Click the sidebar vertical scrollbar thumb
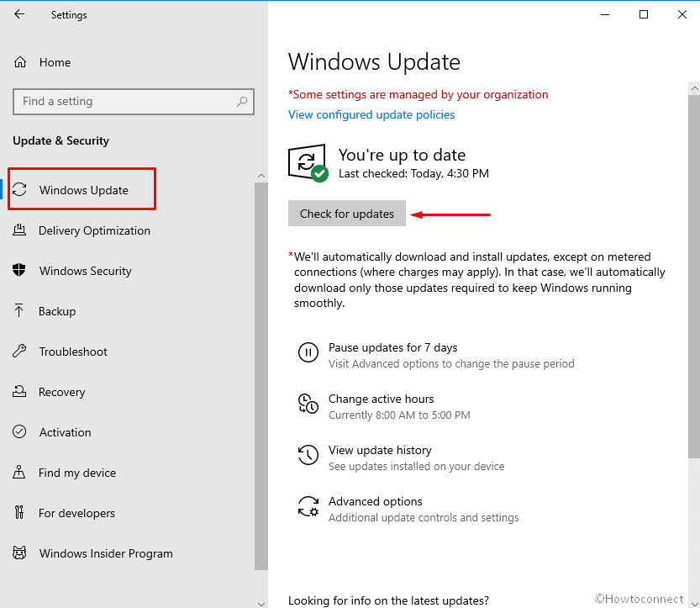 pyautogui.click(x=261, y=376)
